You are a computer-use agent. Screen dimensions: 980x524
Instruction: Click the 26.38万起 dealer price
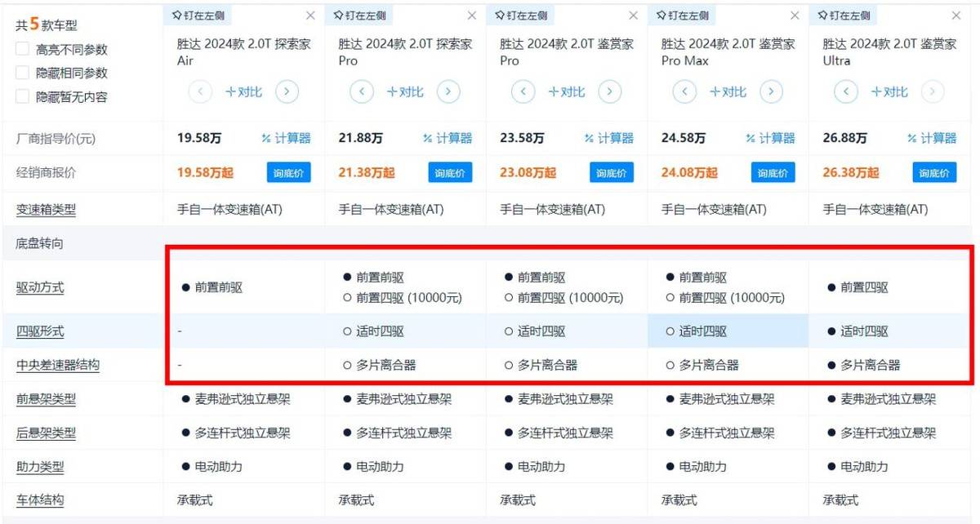(852, 173)
